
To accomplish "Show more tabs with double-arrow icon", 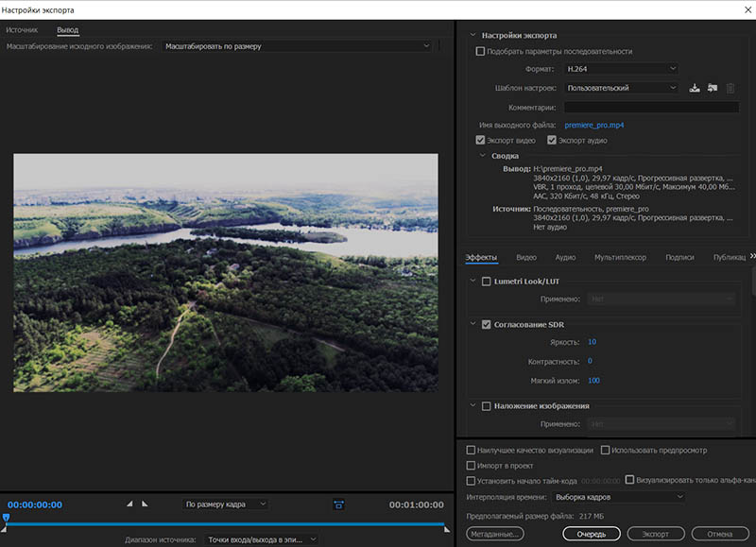I will click(x=752, y=256).
